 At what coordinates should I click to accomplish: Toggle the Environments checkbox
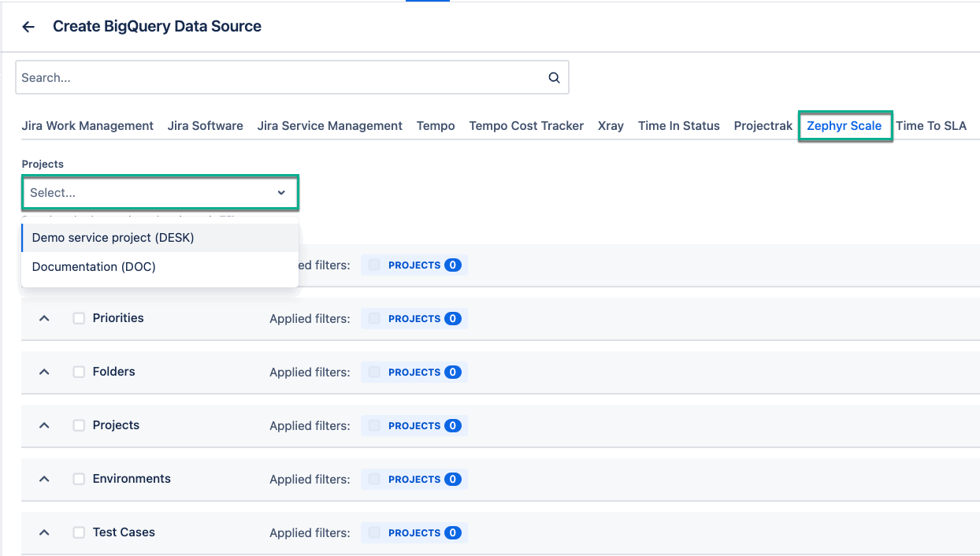point(79,479)
